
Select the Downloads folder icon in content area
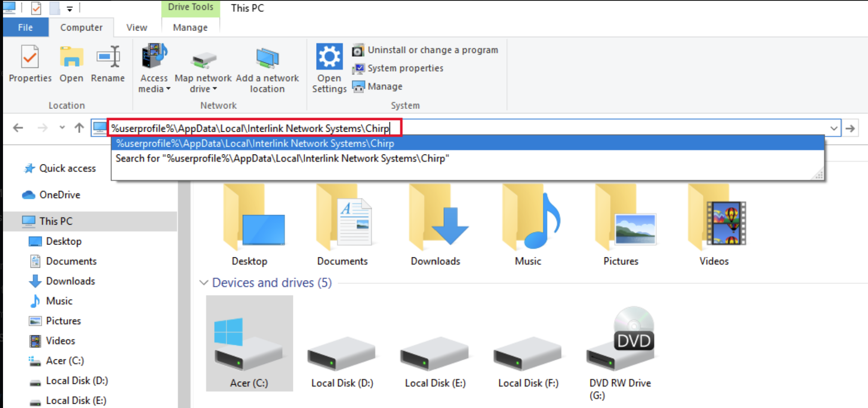pos(438,217)
